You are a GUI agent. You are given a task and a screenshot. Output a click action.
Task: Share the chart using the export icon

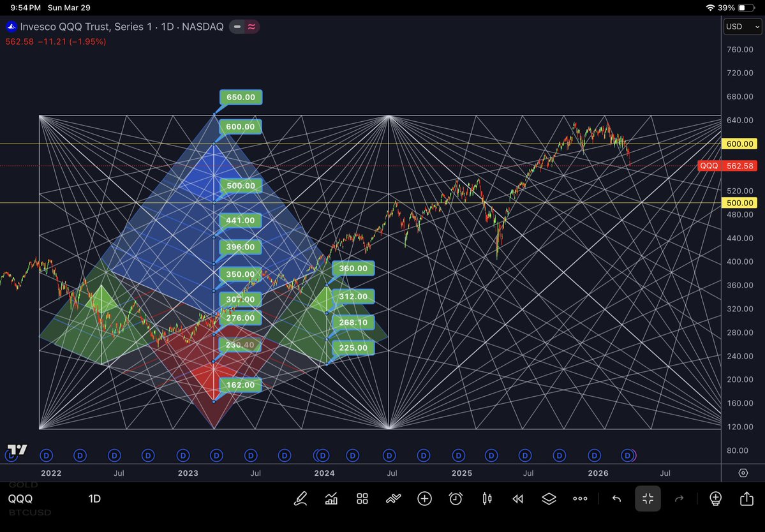pyautogui.click(x=746, y=499)
